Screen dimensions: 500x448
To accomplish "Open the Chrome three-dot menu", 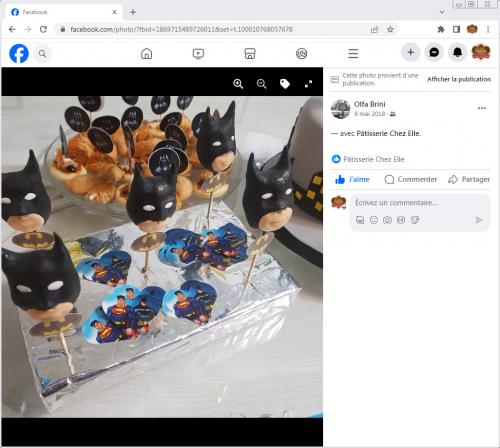I will point(488,29).
